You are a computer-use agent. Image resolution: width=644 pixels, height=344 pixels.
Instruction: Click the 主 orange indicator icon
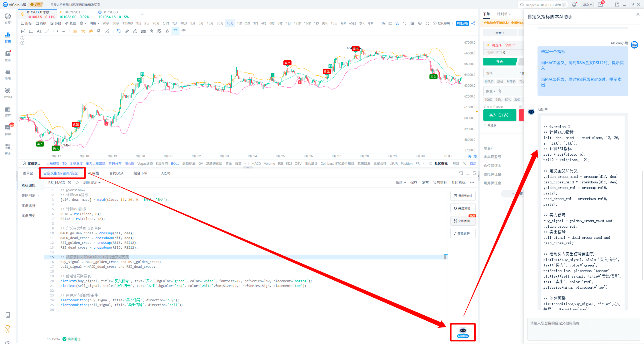pos(75,31)
